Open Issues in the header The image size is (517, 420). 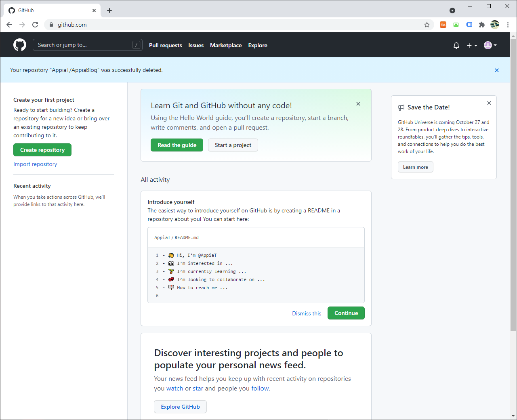[196, 45]
